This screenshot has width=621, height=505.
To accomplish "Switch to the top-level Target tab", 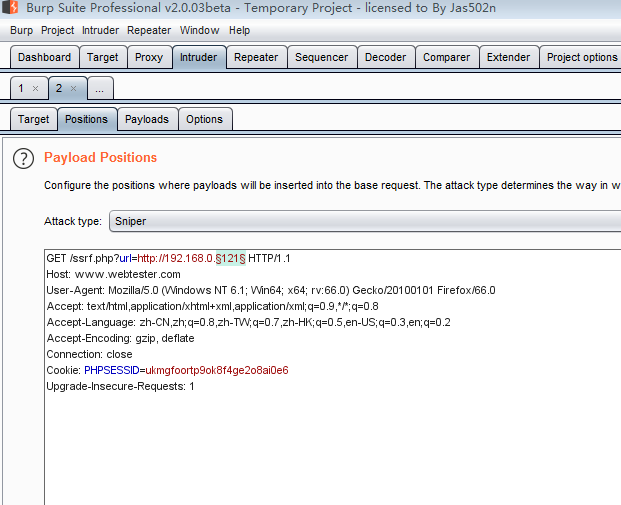I will click(x=103, y=57).
